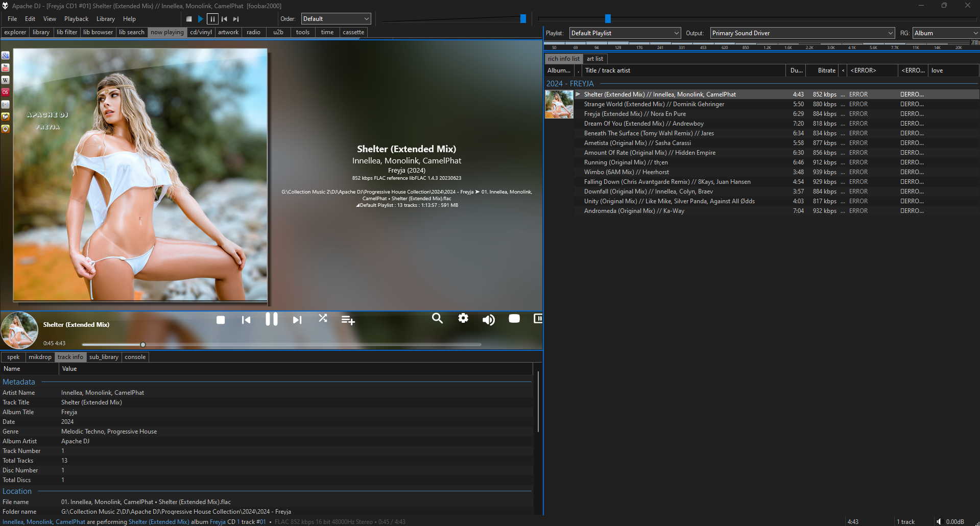Image resolution: width=980 pixels, height=526 pixels.
Task: Open the Library menu
Action: pyautogui.click(x=106, y=19)
